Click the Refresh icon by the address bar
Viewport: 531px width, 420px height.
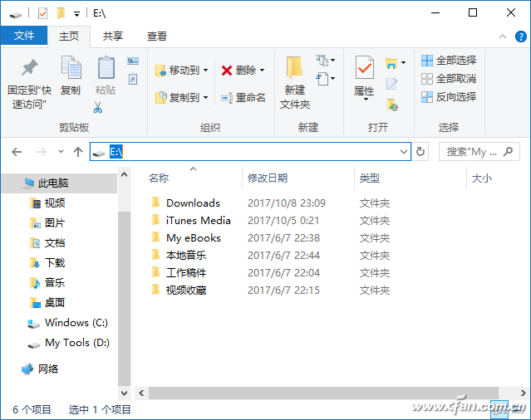pyautogui.click(x=420, y=152)
